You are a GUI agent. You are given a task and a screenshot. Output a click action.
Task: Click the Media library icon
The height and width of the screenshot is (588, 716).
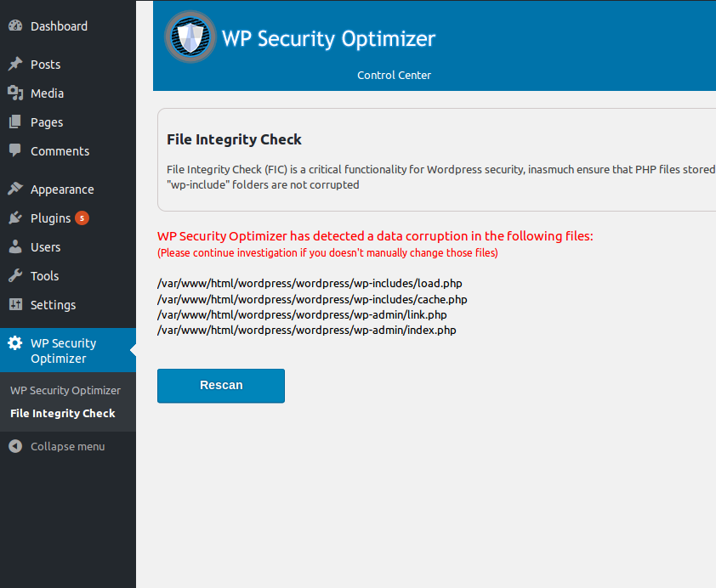click(x=15, y=93)
